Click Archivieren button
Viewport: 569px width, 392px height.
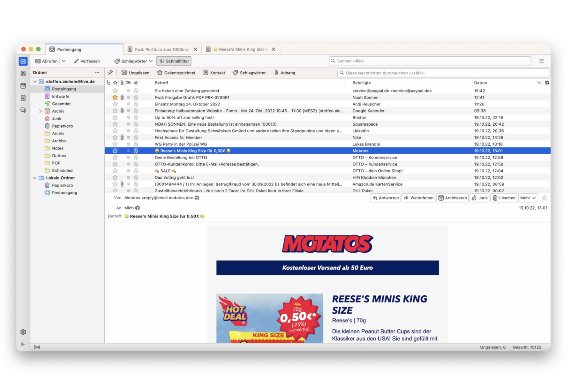(452, 198)
